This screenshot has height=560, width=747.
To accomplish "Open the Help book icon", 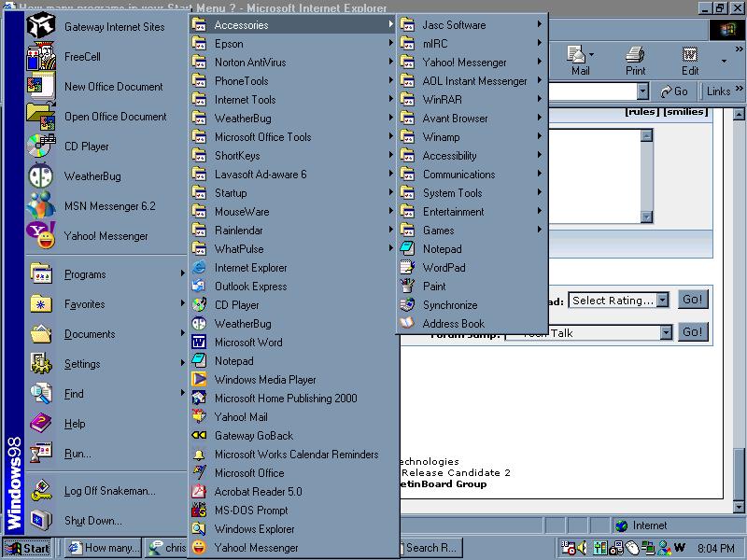I will 41,424.
